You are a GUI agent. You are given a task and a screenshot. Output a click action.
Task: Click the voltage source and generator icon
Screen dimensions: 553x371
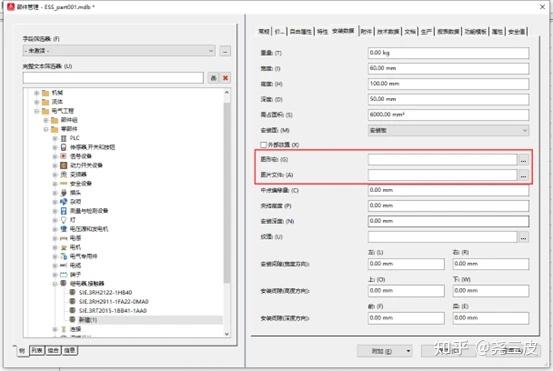tap(63, 229)
